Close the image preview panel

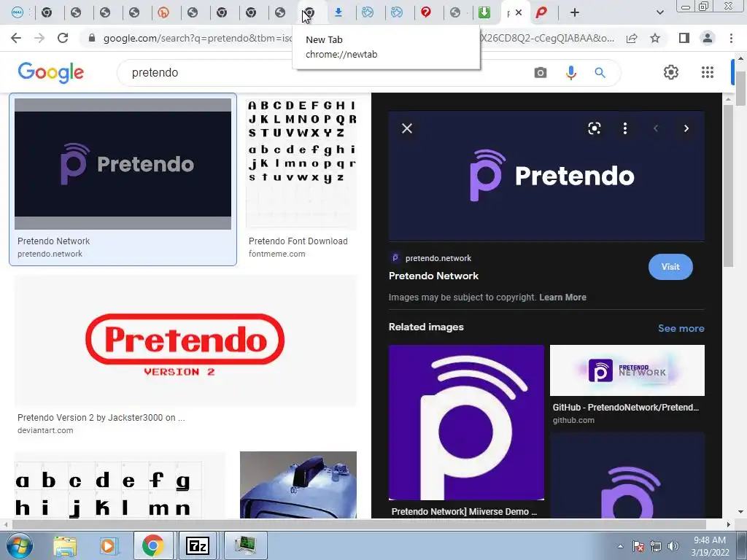point(407,128)
